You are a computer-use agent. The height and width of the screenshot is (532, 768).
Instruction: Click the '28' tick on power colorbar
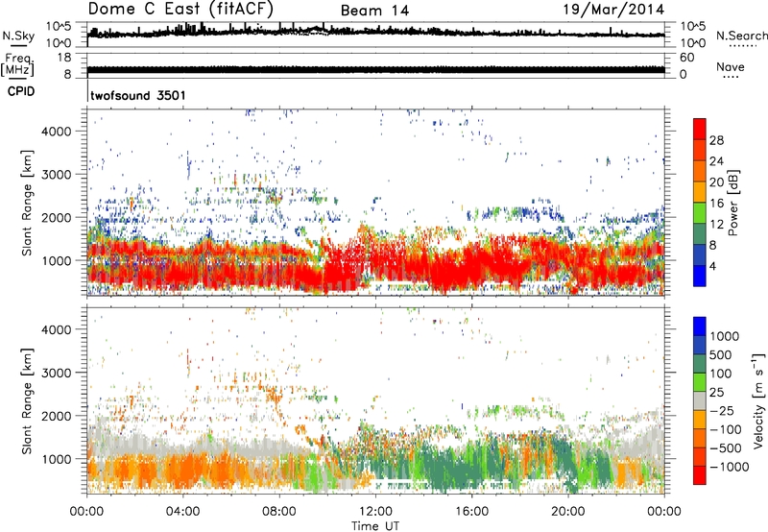[x=716, y=140]
